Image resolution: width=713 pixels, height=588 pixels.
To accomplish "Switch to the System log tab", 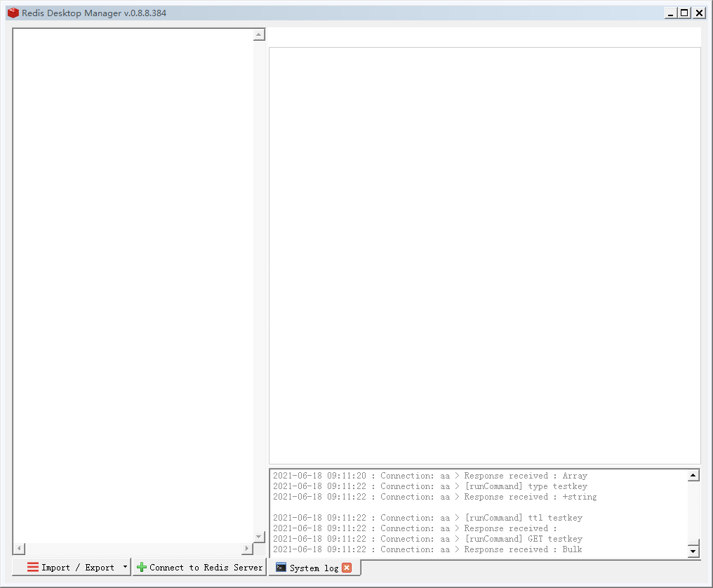I will point(314,568).
